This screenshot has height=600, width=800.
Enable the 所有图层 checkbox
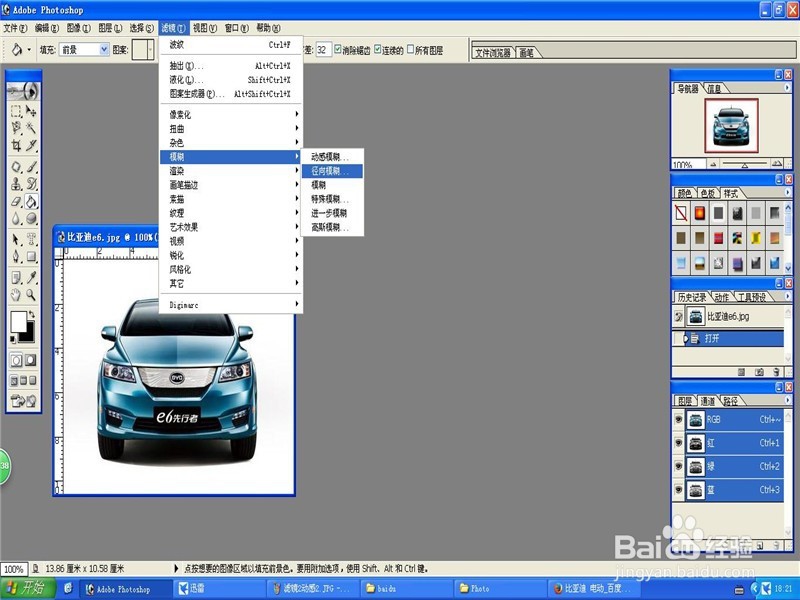tap(410, 49)
